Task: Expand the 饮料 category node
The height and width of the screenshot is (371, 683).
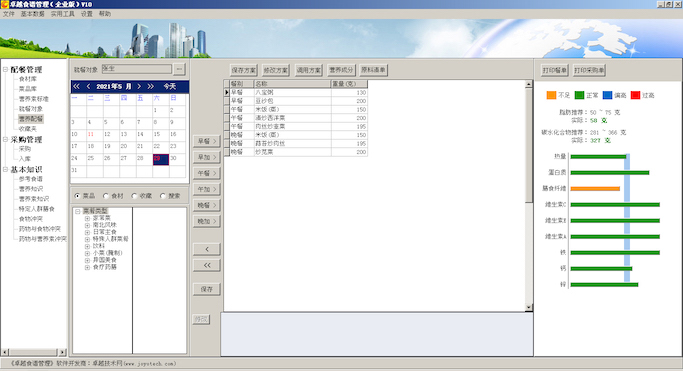Action: point(87,246)
